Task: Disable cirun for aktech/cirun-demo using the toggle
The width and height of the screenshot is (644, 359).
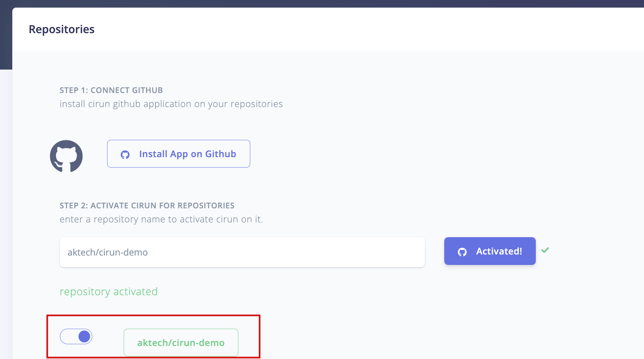Action: click(76, 337)
